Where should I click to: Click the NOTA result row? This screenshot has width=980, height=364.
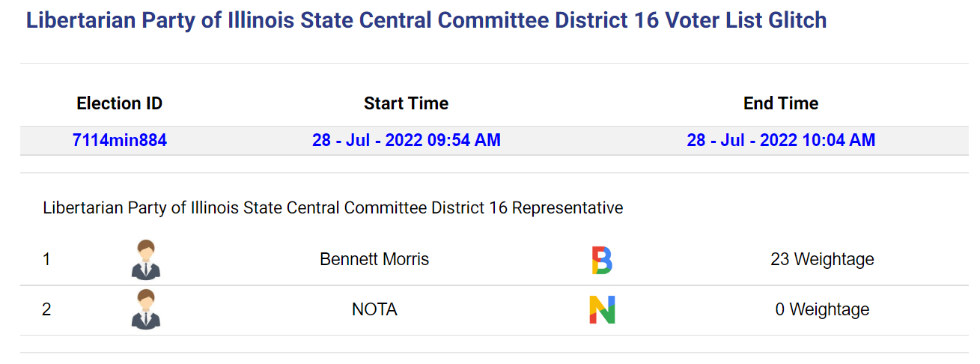click(494, 310)
